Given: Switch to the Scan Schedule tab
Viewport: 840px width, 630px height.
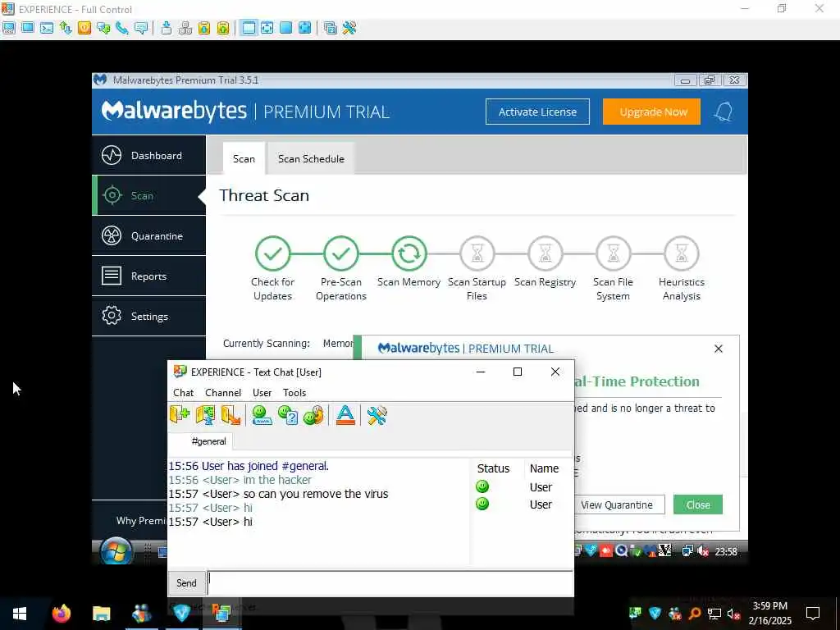Looking at the screenshot, I should [x=311, y=158].
